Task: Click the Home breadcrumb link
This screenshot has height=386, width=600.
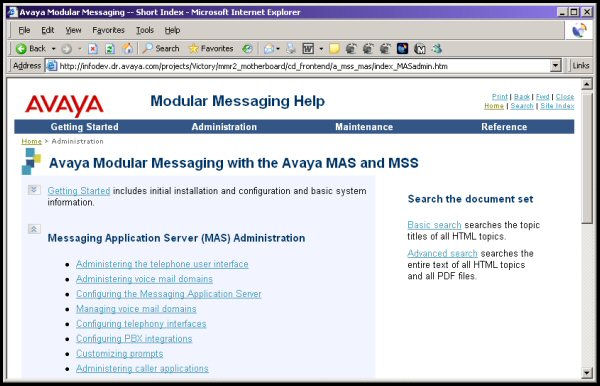Action: (x=31, y=141)
